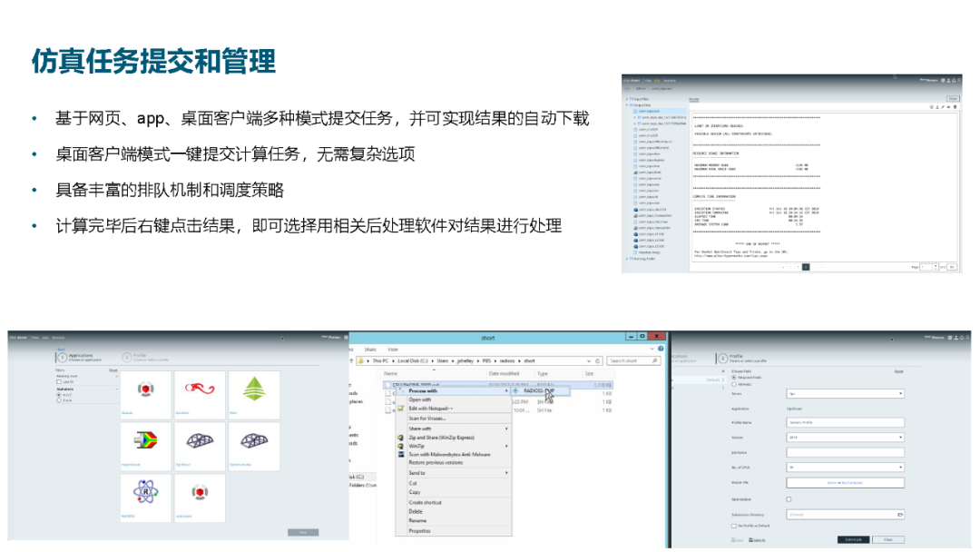Select the All Fields radio button
Image resolution: width=980 pixels, height=552 pixels.
pyautogui.click(x=734, y=384)
